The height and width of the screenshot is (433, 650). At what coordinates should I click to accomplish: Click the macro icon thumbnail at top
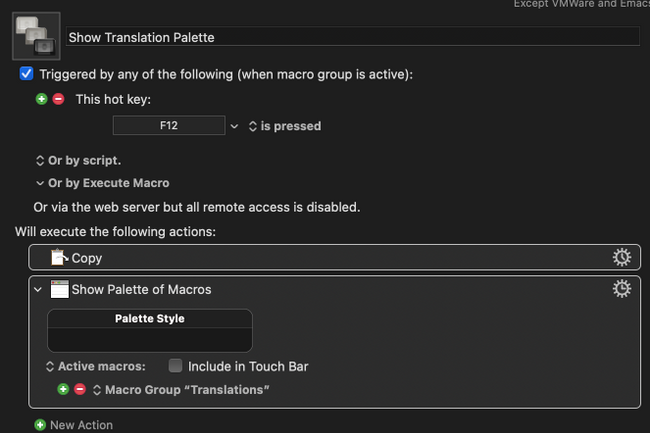pyautogui.click(x=35, y=37)
